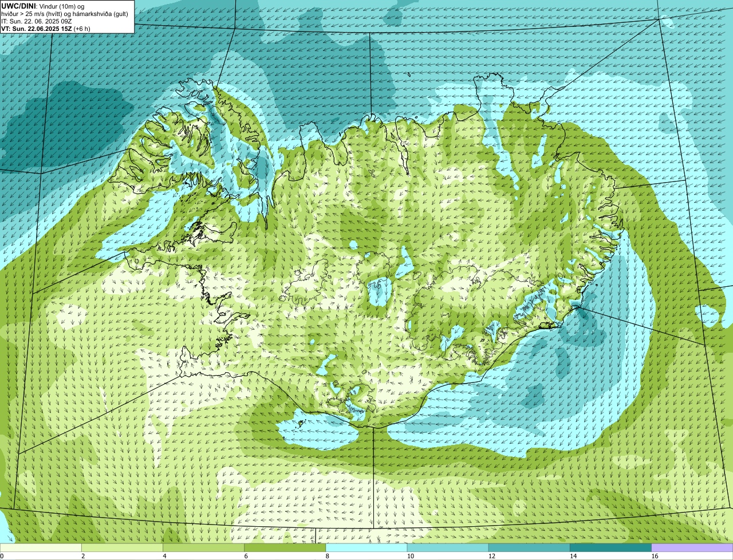Click the 0–2 m/s palest legend swatch
Viewport: 733px width, 560px height.
point(41,547)
